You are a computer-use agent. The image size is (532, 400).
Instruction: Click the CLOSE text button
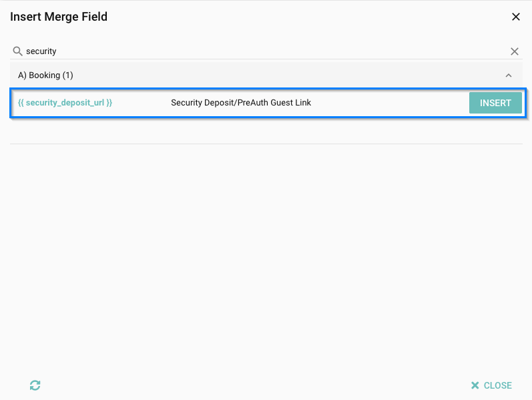[497, 385]
